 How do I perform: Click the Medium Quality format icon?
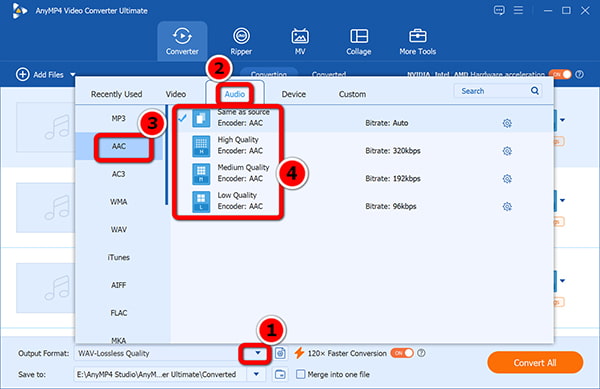coord(201,174)
